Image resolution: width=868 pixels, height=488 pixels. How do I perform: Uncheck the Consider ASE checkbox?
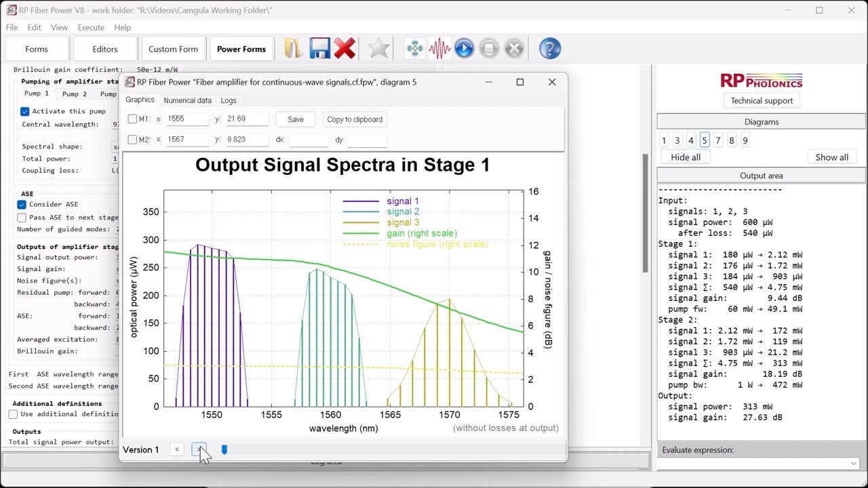coord(22,204)
